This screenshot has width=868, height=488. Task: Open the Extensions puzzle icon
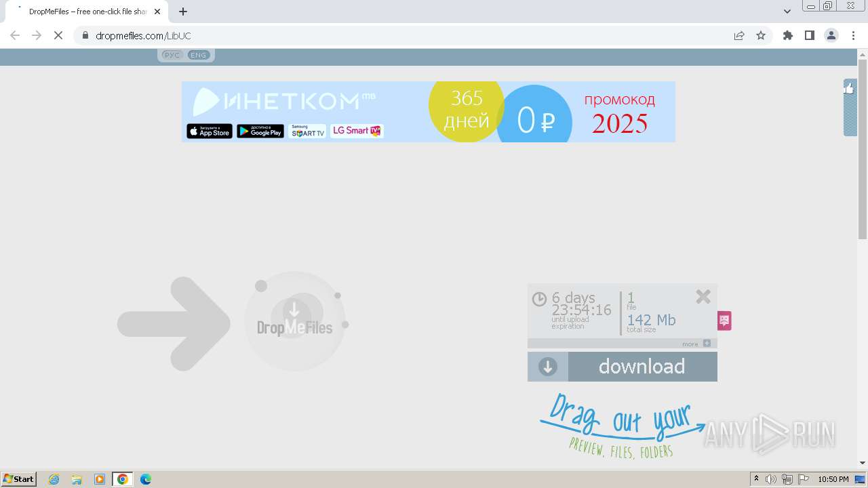pos(788,35)
